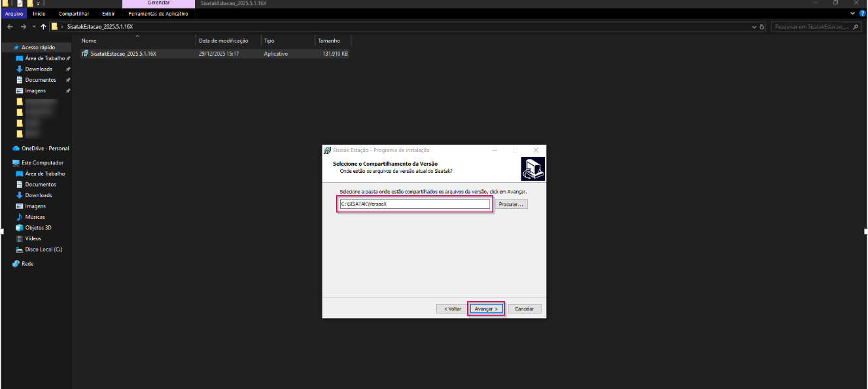Image resolution: width=868 pixels, height=389 pixels.
Task: Switch to the Início ribbon tab
Action: [39, 13]
